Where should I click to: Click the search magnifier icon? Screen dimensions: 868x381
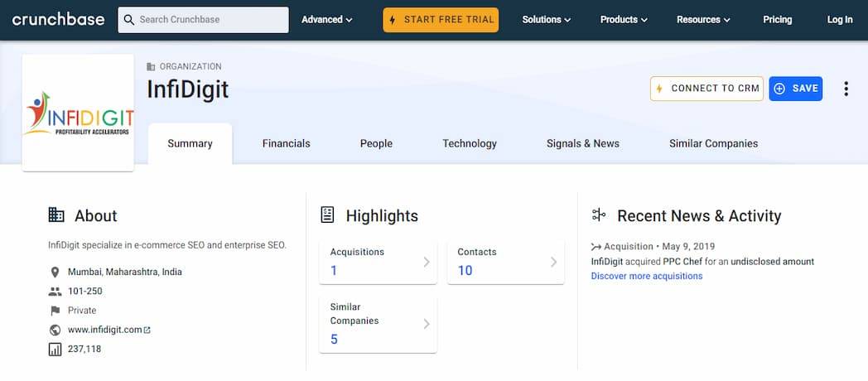point(129,20)
